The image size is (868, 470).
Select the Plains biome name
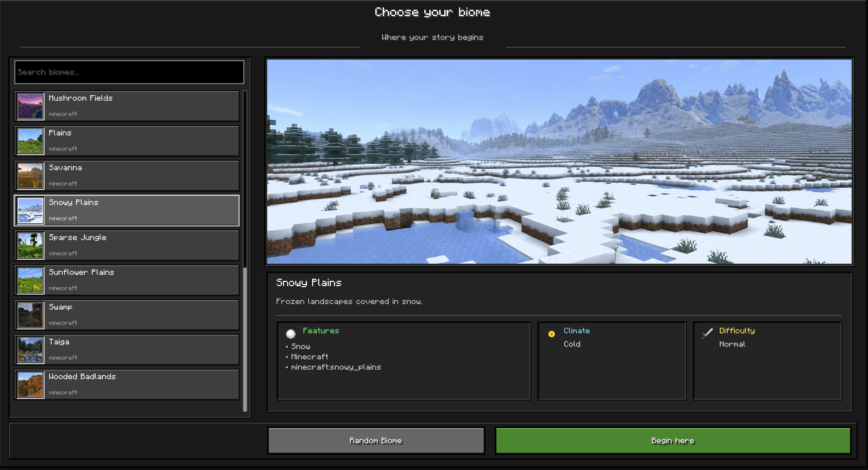[60, 133]
